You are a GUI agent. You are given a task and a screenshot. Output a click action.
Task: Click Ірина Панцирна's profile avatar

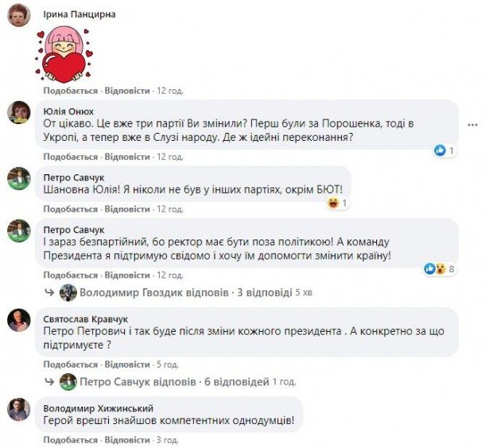(x=18, y=15)
